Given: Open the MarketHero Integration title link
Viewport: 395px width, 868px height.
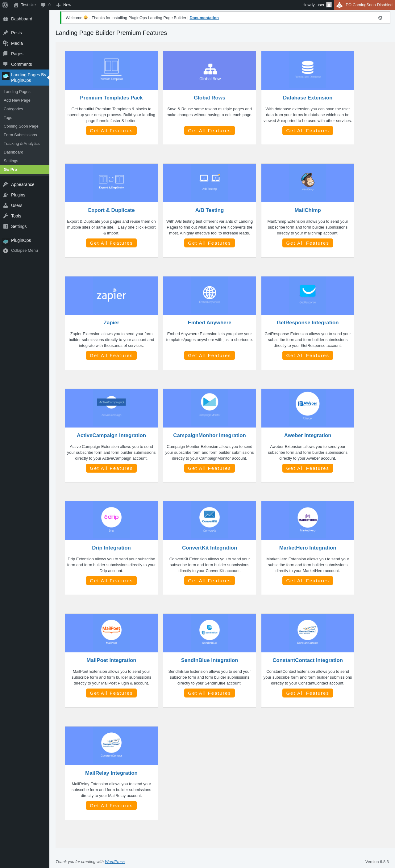Looking at the screenshot, I should 307,548.
